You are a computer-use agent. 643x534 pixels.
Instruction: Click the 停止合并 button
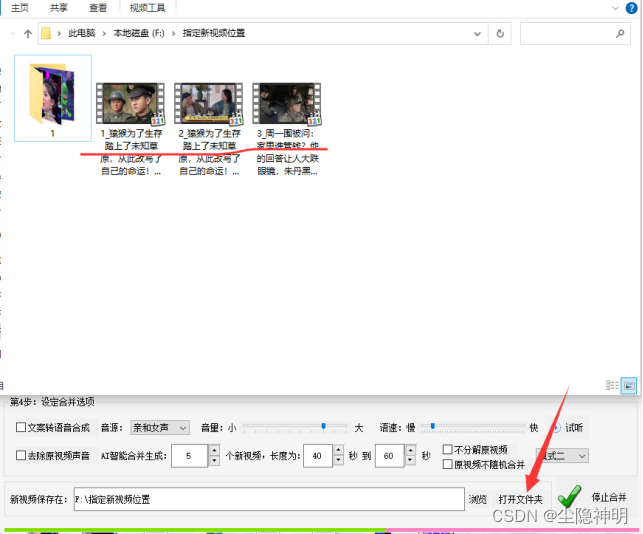click(x=609, y=497)
